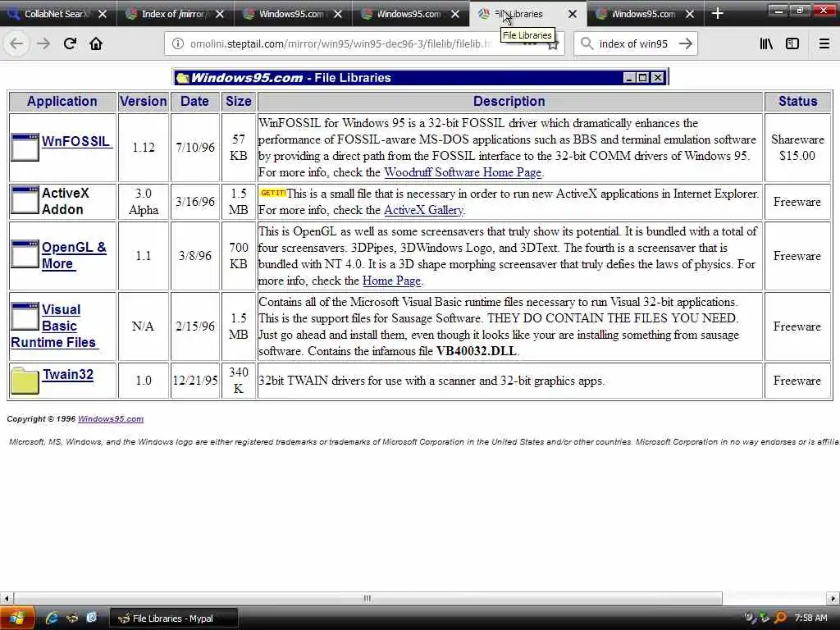840x630 pixels.
Task: Open the Windows Start button
Action: pos(17,619)
